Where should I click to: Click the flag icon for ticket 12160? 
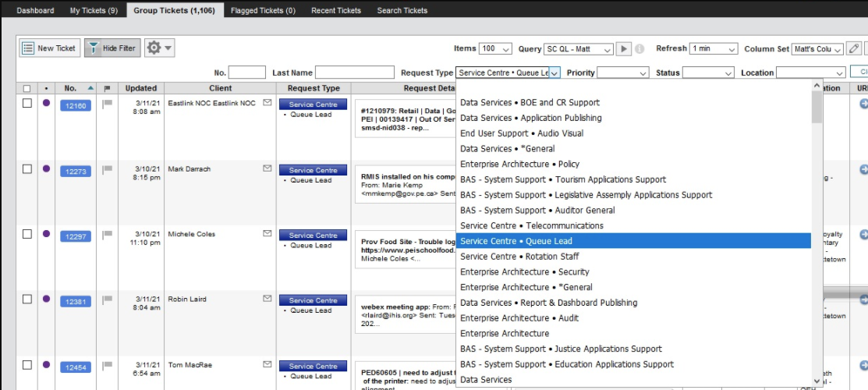[x=108, y=103]
